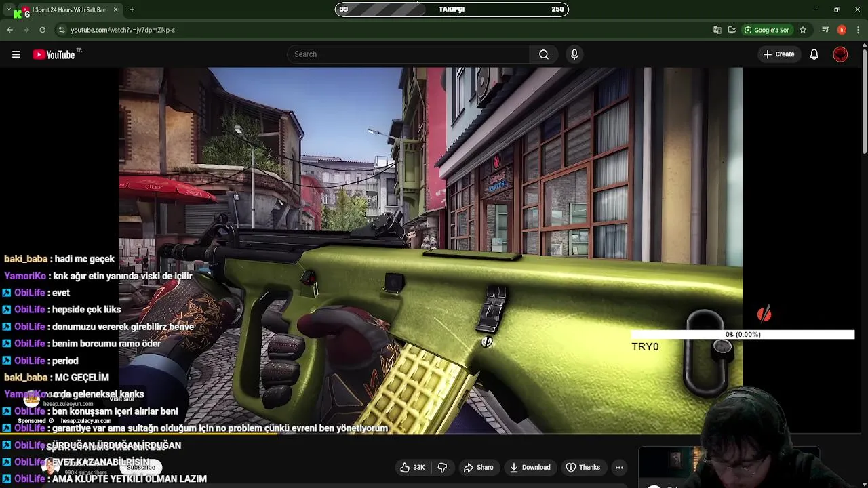
Task: Close the 'I Spent 24 Hours' tab
Action: [115, 9]
